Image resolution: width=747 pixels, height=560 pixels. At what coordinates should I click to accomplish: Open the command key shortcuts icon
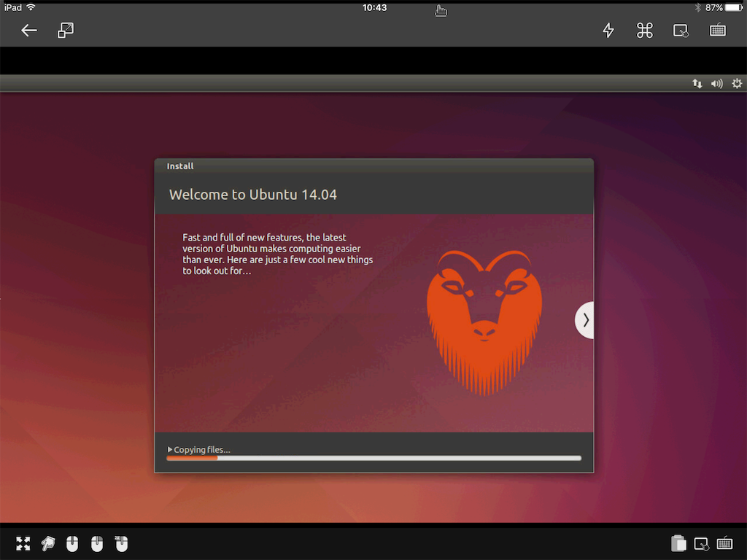coord(645,31)
